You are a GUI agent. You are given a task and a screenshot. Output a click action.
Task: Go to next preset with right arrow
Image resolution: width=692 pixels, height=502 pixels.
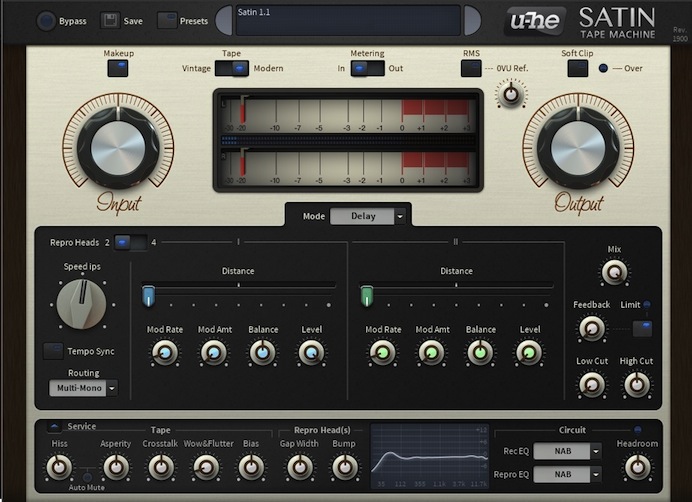click(472, 20)
